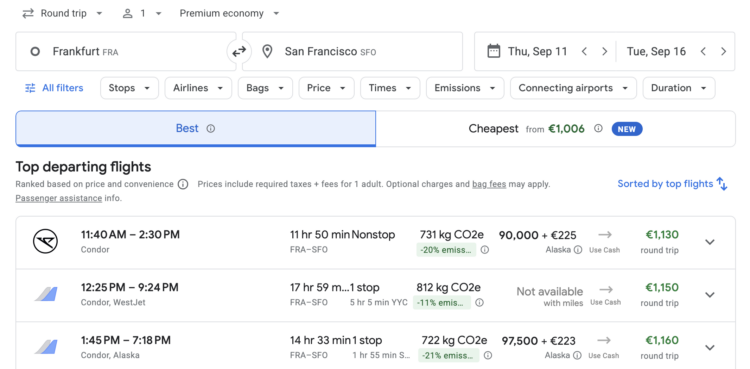750x369 pixels.
Task: Expand the €1,130 Condor nonstop flight details
Action: 710,242
